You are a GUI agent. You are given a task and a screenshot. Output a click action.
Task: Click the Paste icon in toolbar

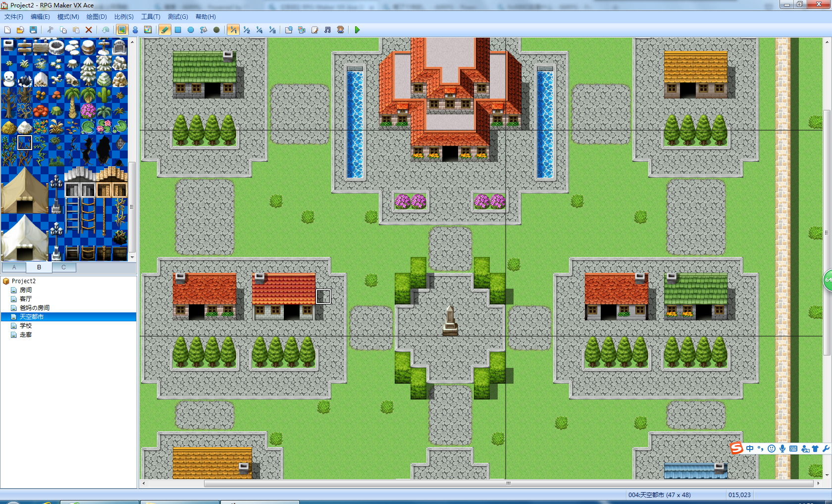tap(76, 30)
